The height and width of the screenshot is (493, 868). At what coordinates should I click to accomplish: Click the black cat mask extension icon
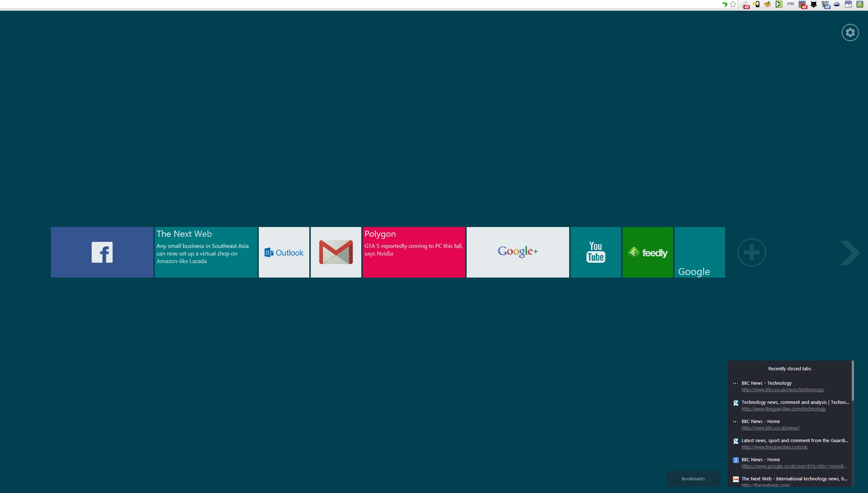(814, 4)
